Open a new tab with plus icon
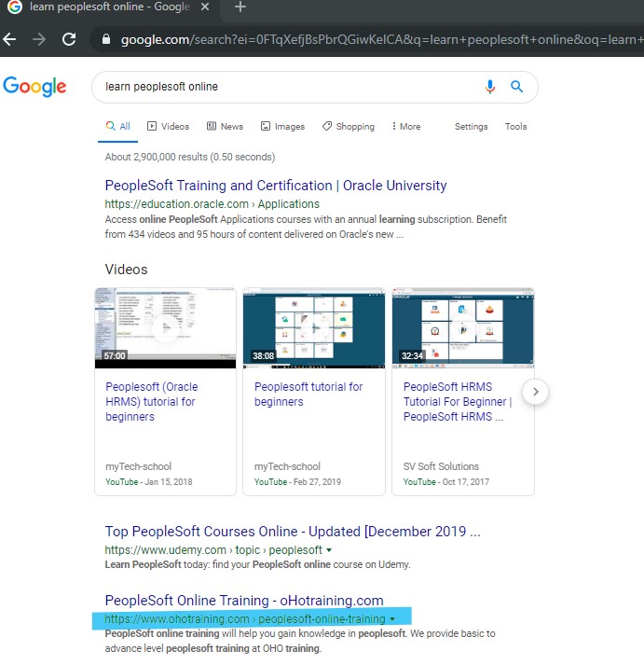Viewport: 644px width, 665px height. 240,7
